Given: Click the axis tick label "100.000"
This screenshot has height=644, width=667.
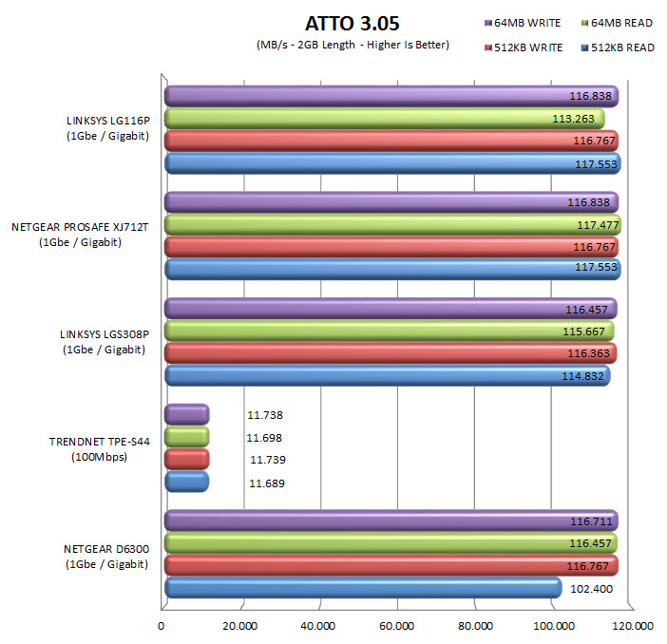Looking at the screenshot, I should click(x=554, y=626).
